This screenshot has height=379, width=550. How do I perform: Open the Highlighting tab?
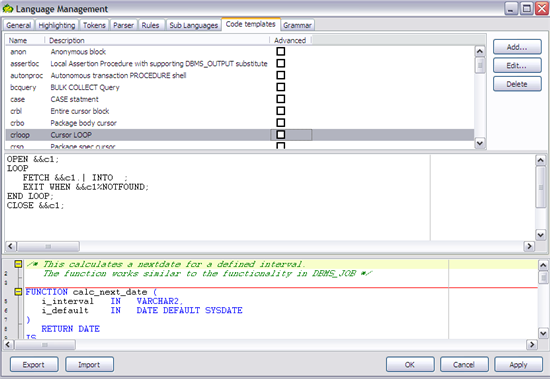pyautogui.click(x=56, y=25)
